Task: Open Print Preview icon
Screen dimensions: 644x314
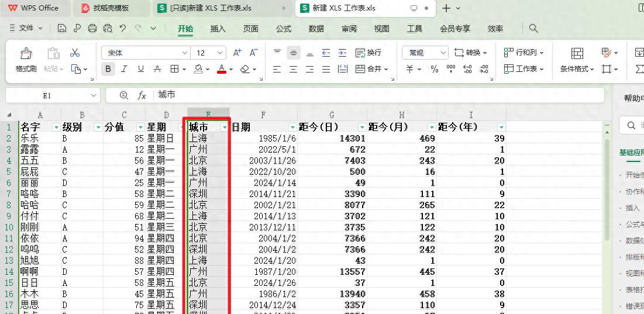Action: pos(108,28)
